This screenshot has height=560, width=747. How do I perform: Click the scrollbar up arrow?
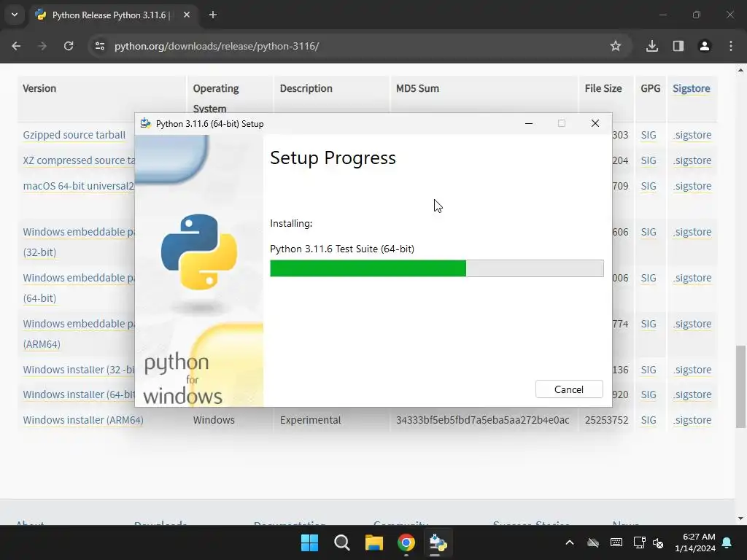tap(740, 70)
